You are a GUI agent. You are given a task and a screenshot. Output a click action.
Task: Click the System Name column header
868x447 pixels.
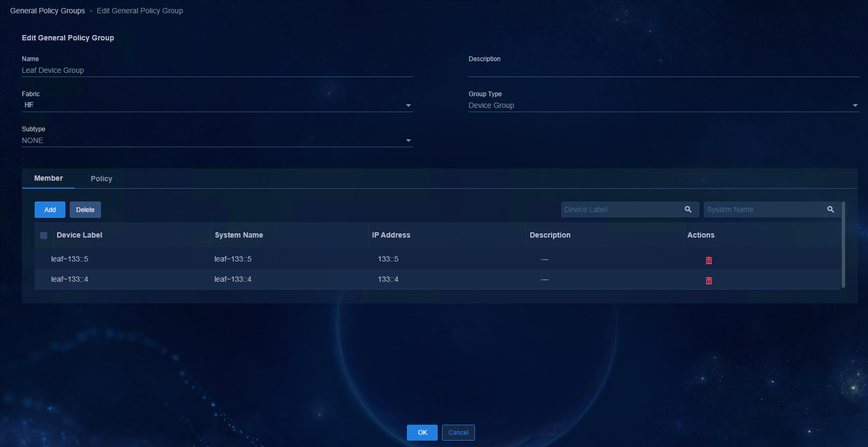pyautogui.click(x=239, y=235)
